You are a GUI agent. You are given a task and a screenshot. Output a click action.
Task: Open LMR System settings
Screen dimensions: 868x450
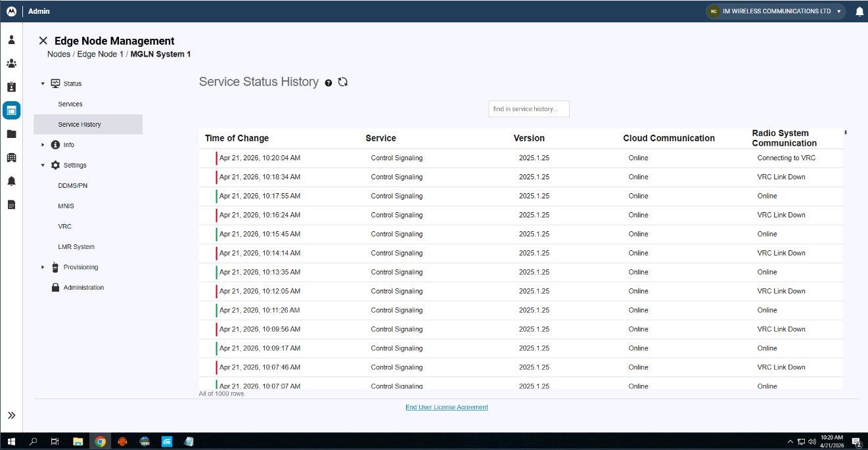click(76, 246)
